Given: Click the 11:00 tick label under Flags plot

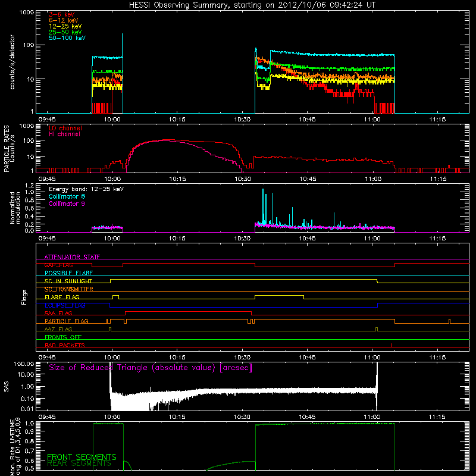Looking at the screenshot, I should tap(372, 358).
